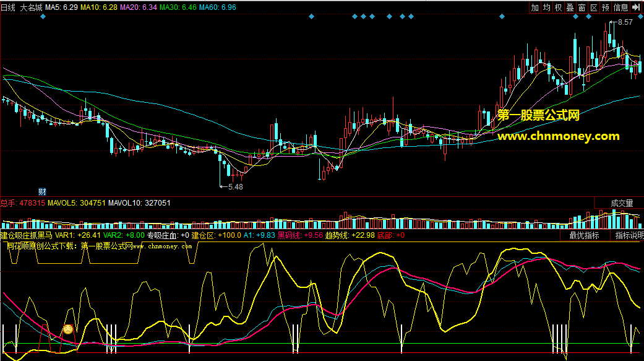Click the 加 toolbar button
Viewport: 644px width, 361px height.
[535, 7]
